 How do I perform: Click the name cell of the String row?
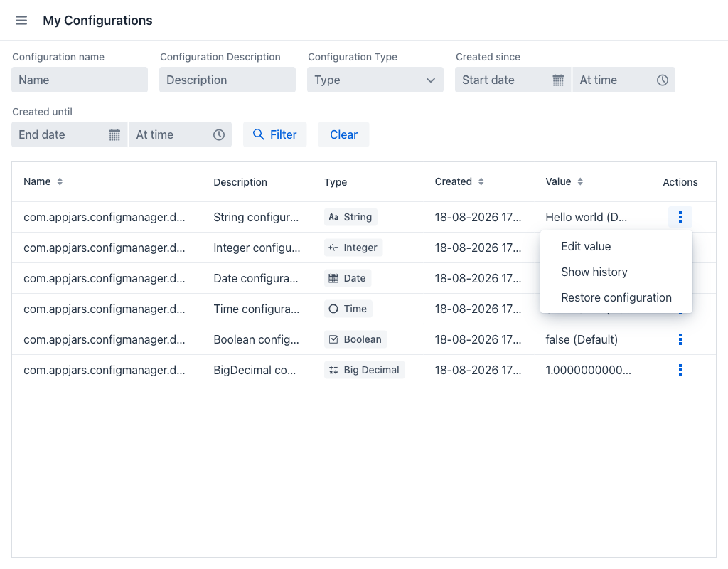tap(105, 217)
